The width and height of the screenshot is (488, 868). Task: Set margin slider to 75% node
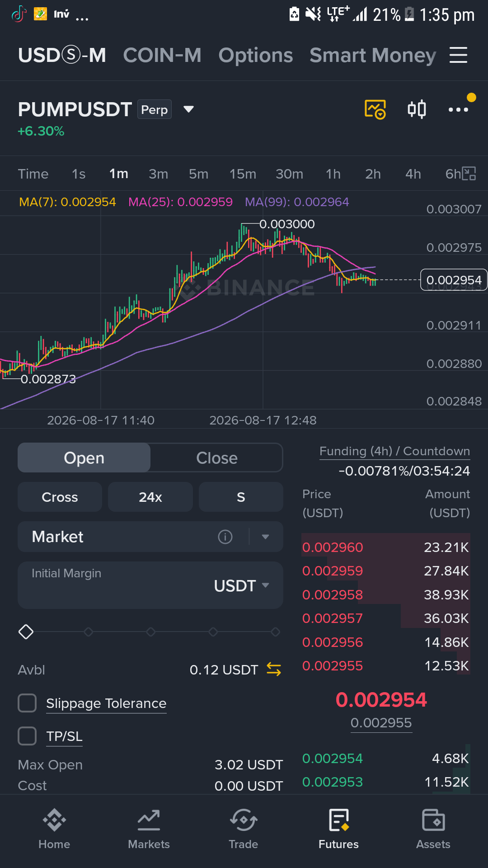[213, 632]
